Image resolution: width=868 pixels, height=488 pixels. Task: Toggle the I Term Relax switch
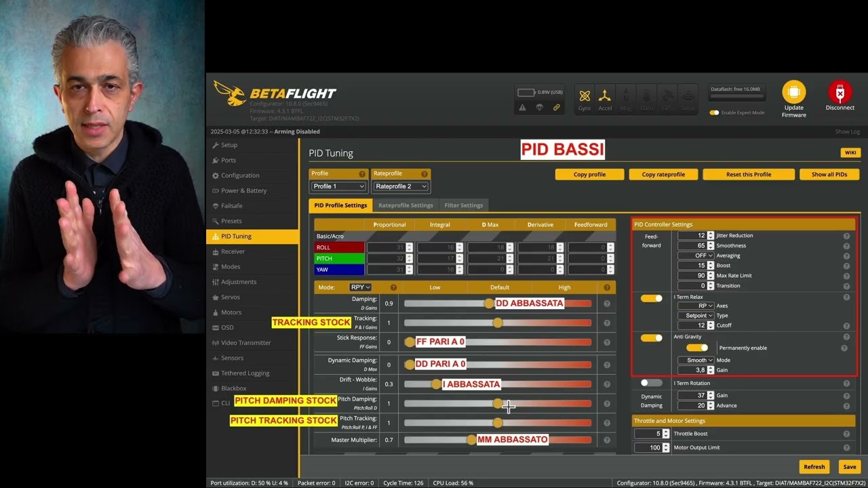click(651, 298)
